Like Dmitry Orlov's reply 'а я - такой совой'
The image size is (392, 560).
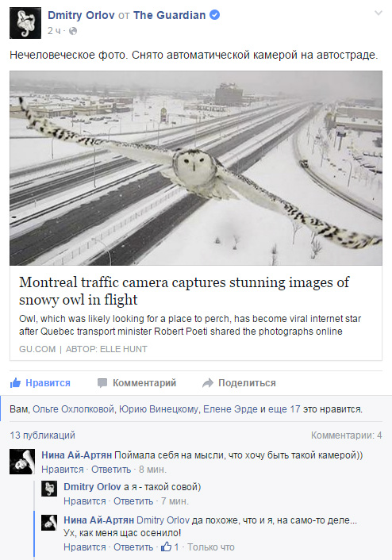click(85, 501)
